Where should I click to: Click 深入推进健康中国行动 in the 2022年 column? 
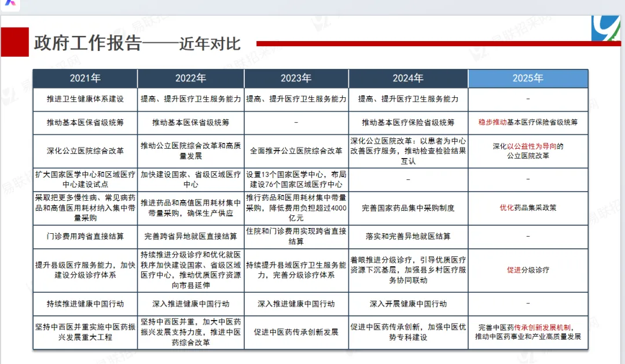pos(190,304)
